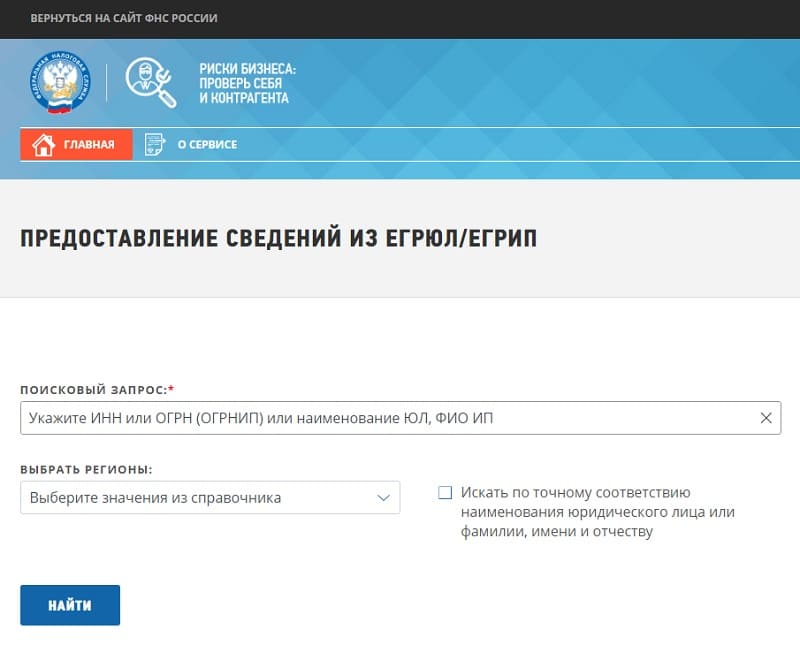Click the chevron arrow in the regions field

[383, 498]
